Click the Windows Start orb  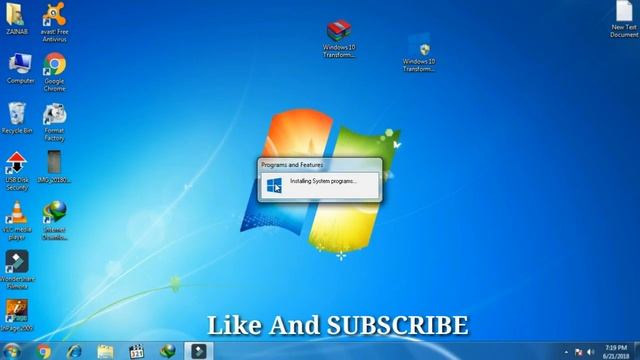click(11, 351)
